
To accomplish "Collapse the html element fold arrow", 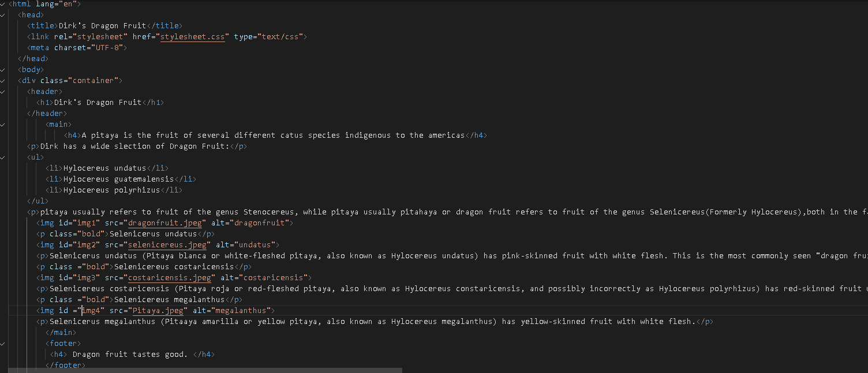I will coord(3,3).
